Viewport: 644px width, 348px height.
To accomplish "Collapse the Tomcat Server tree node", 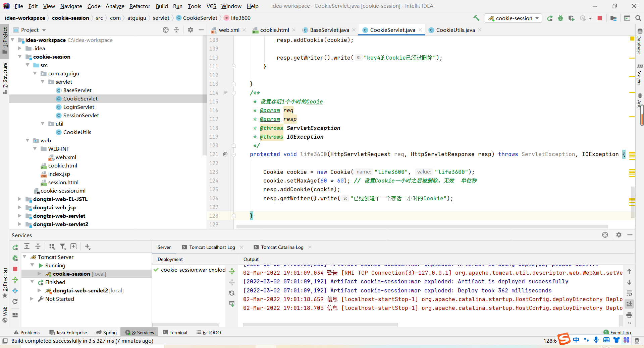I will [24, 257].
